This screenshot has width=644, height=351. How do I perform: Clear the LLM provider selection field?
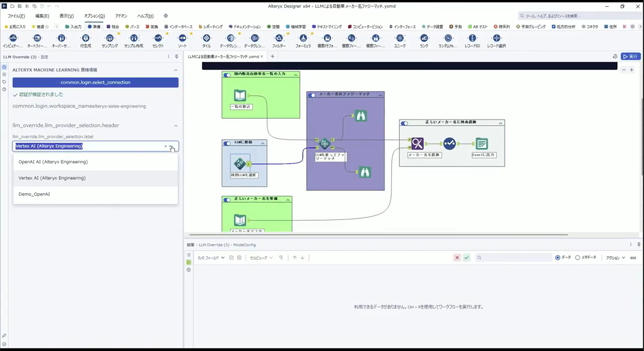[166, 146]
